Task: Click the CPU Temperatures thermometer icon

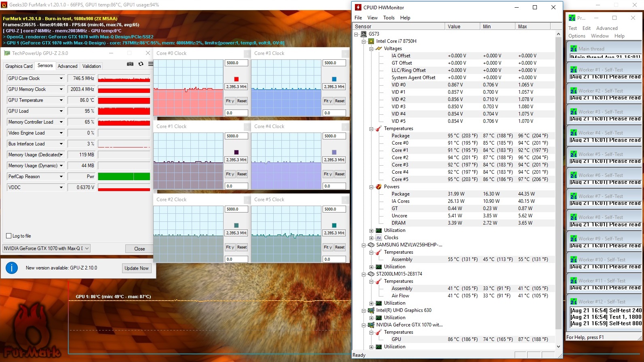Action: [379, 128]
